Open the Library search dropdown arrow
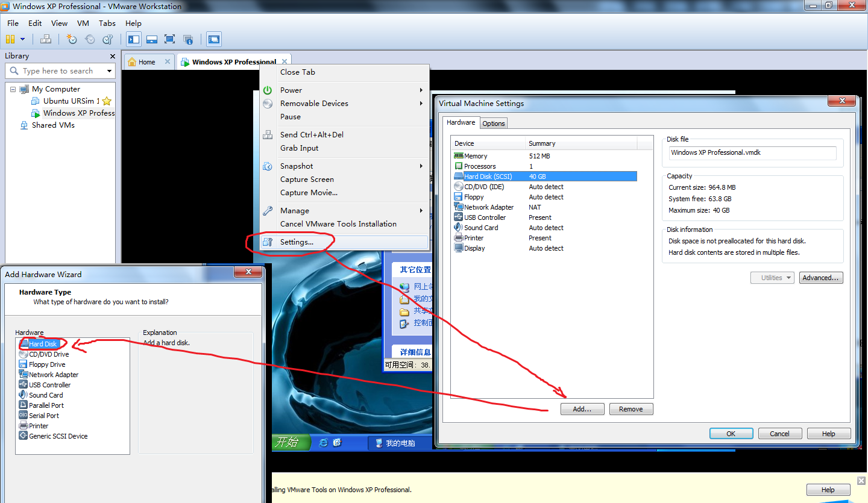This screenshot has height=503, width=868. (109, 71)
